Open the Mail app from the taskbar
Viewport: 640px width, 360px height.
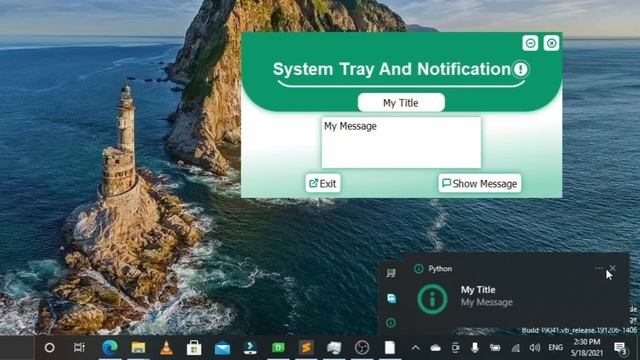222,348
